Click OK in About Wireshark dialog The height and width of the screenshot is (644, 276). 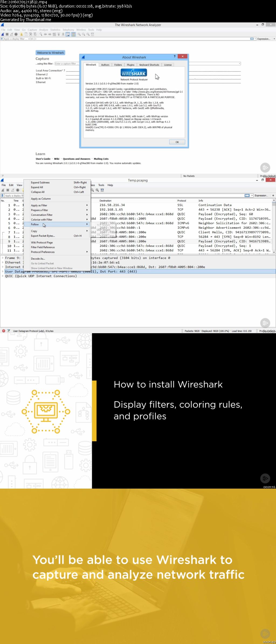(177, 142)
